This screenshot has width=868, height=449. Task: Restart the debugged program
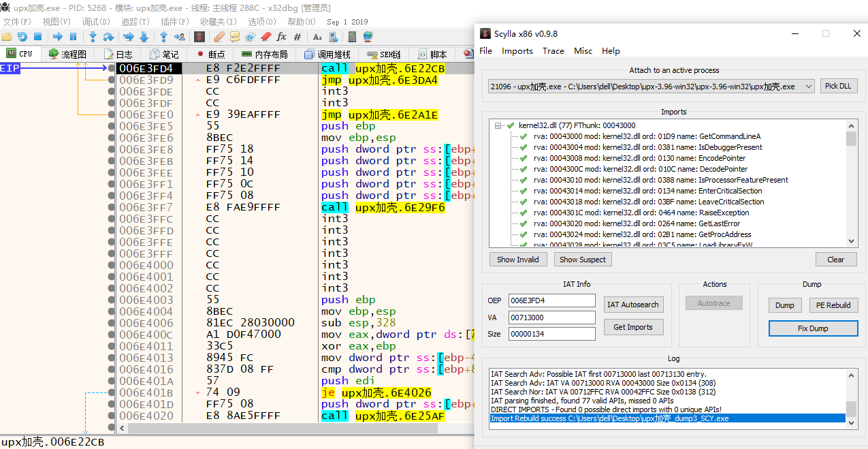[x=22, y=37]
